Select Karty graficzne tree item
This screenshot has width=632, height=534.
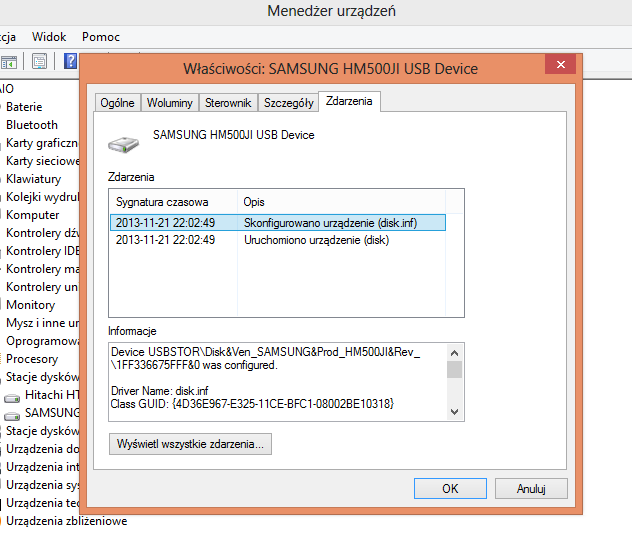coord(42,143)
